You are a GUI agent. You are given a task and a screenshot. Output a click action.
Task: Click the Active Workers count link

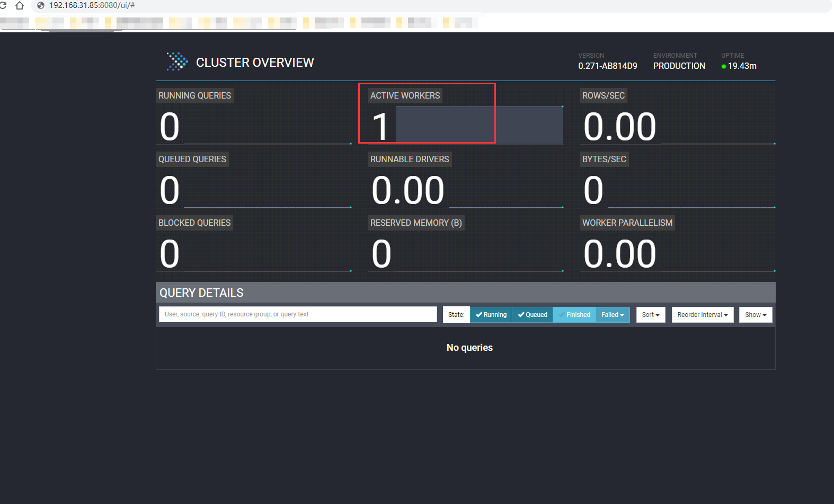click(x=380, y=127)
